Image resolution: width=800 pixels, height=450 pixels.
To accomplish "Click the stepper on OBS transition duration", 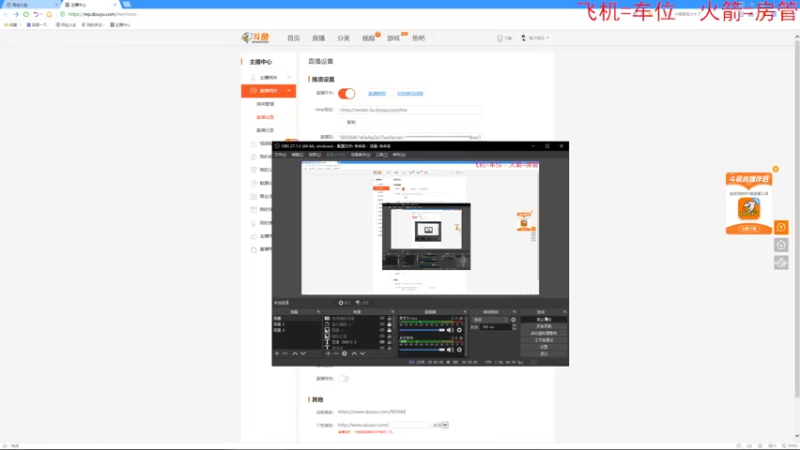I will click(514, 327).
